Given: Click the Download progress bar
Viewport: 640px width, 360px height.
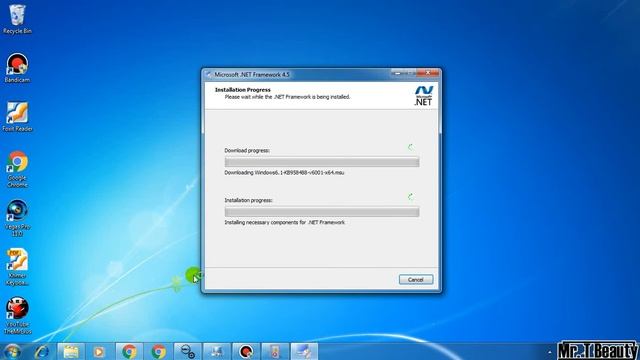Looking at the screenshot, I should pyautogui.click(x=322, y=162).
